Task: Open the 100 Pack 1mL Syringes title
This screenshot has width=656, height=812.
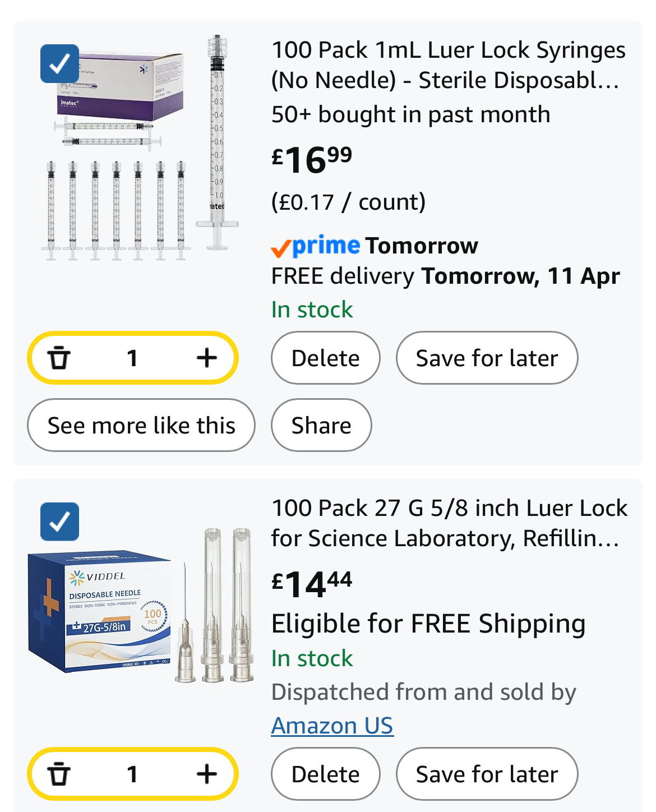Action: pos(448,65)
